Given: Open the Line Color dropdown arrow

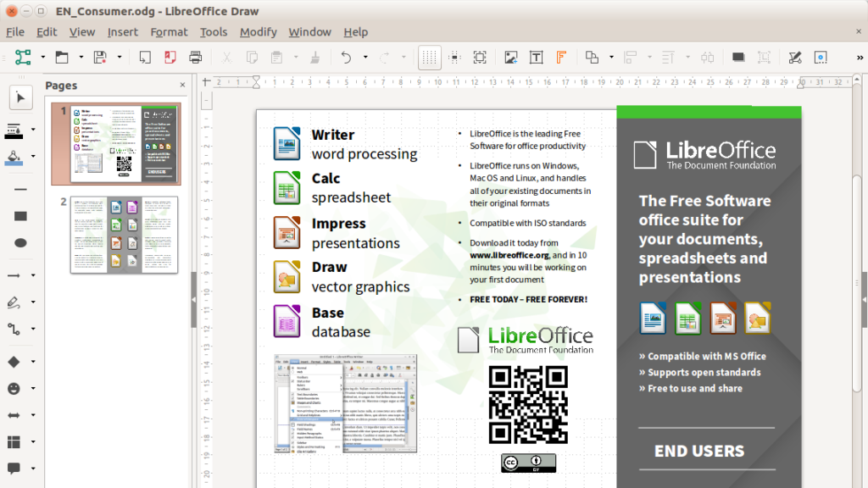Looking at the screenshot, I should click(x=33, y=130).
